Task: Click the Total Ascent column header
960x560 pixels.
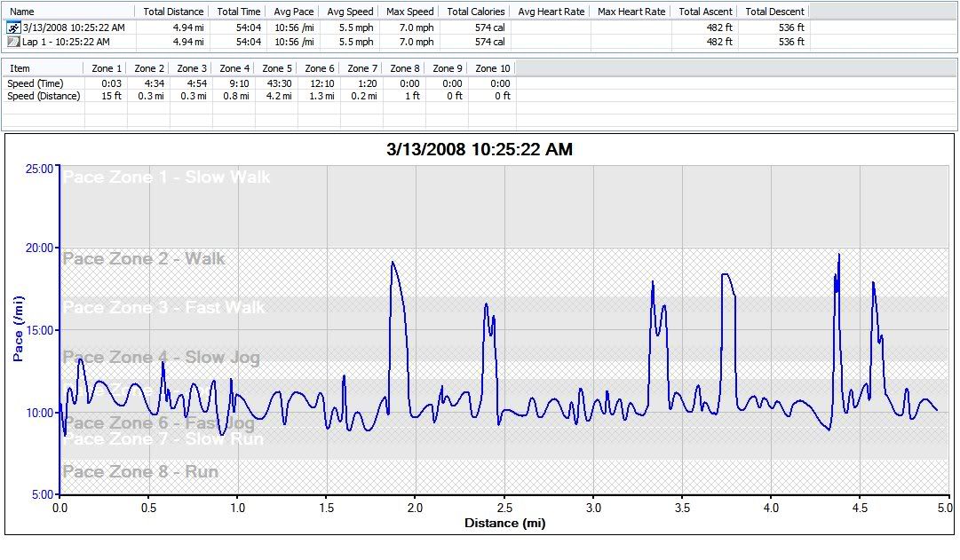Action: [x=706, y=12]
